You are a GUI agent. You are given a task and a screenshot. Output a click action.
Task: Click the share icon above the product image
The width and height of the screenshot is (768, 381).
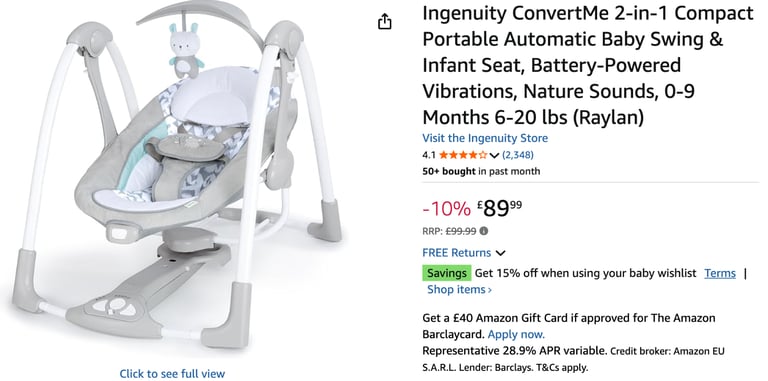[385, 22]
